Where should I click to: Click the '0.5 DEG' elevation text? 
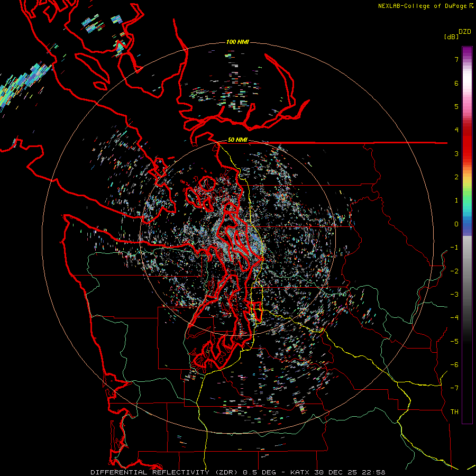[x=260, y=472]
